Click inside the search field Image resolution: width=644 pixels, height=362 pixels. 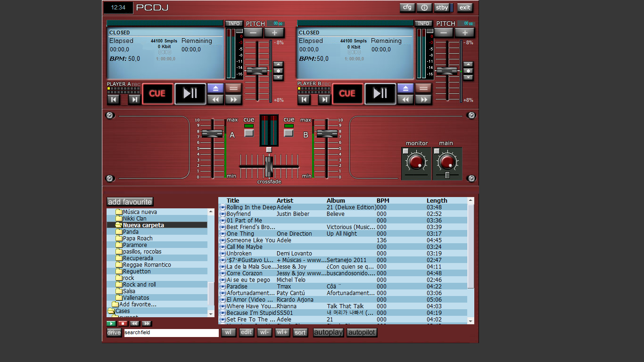click(171, 332)
